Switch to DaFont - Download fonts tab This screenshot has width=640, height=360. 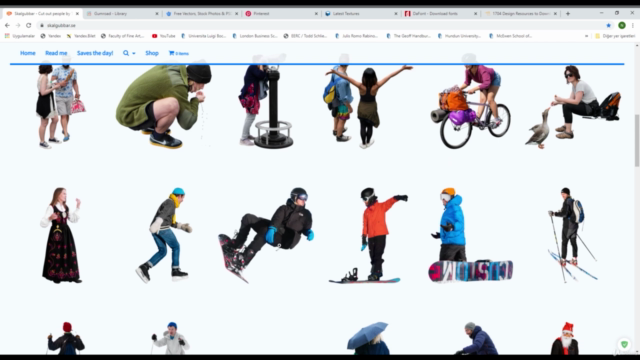click(x=440, y=13)
